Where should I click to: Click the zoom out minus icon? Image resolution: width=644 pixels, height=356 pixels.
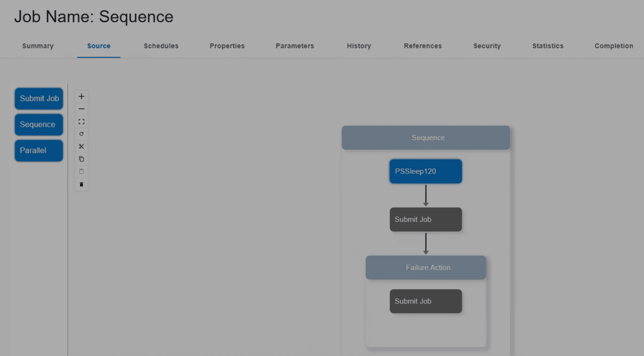[81, 109]
